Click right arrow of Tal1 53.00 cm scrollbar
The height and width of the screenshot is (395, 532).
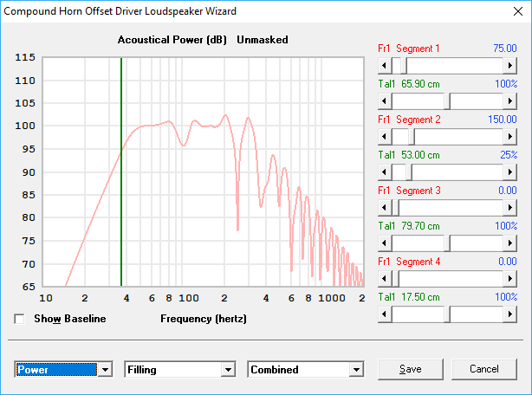(x=510, y=172)
